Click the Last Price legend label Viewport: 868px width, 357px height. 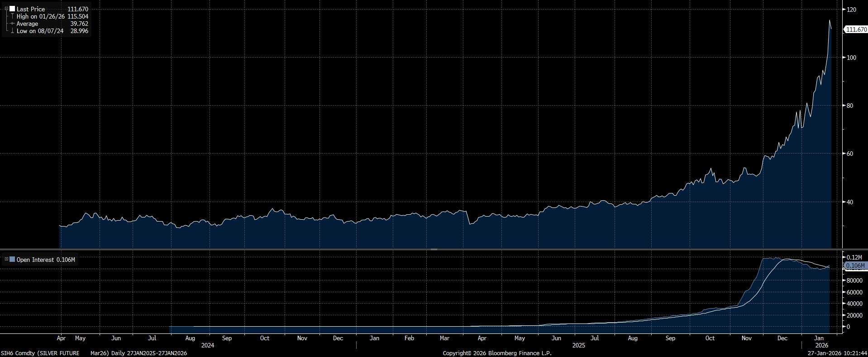[31, 9]
